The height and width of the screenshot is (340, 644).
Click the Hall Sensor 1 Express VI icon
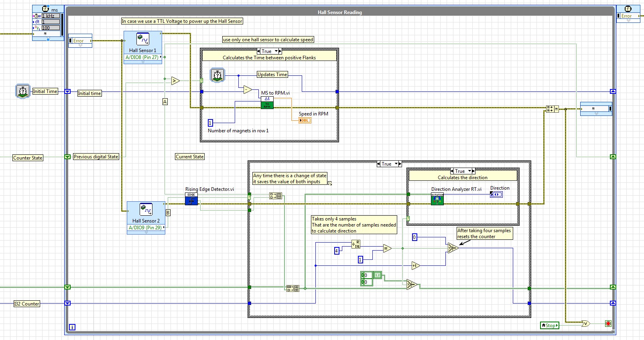click(x=143, y=39)
